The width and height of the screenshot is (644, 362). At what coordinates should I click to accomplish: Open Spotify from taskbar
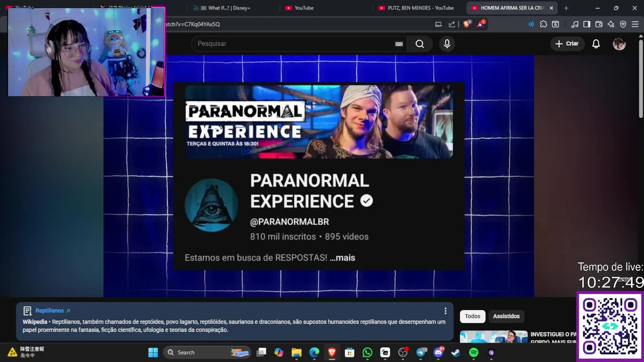(x=473, y=352)
